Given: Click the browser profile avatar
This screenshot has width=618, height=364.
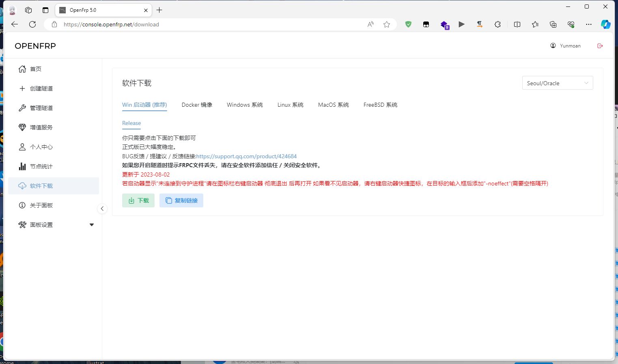Looking at the screenshot, I should click(x=12, y=10).
